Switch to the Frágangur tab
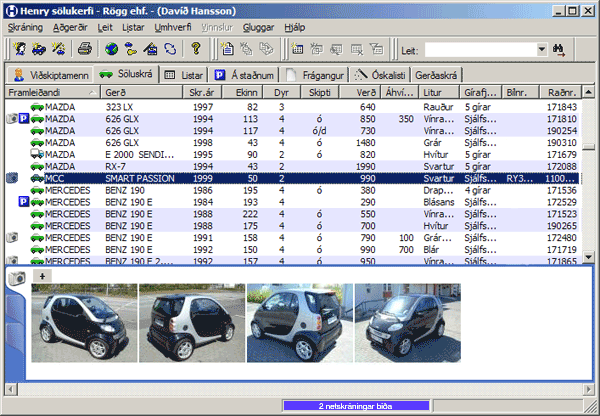The image size is (600, 416). 314,75
